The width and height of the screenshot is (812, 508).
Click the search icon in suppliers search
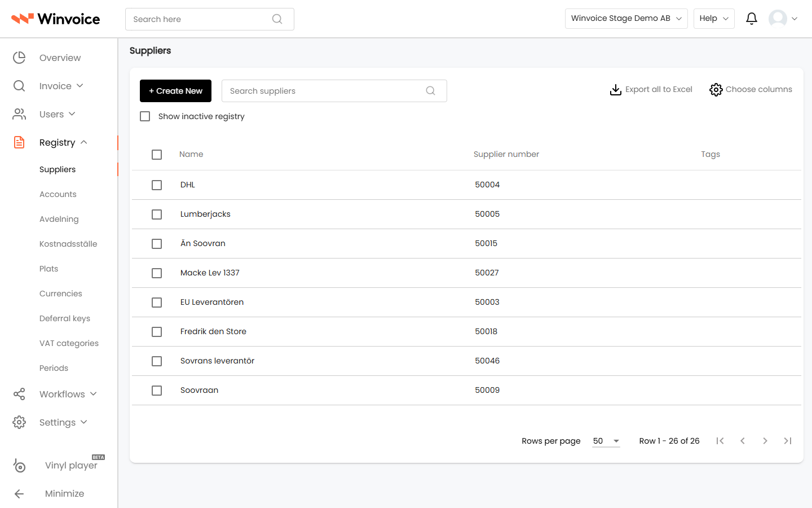pyautogui.click(x=430, y=91)
